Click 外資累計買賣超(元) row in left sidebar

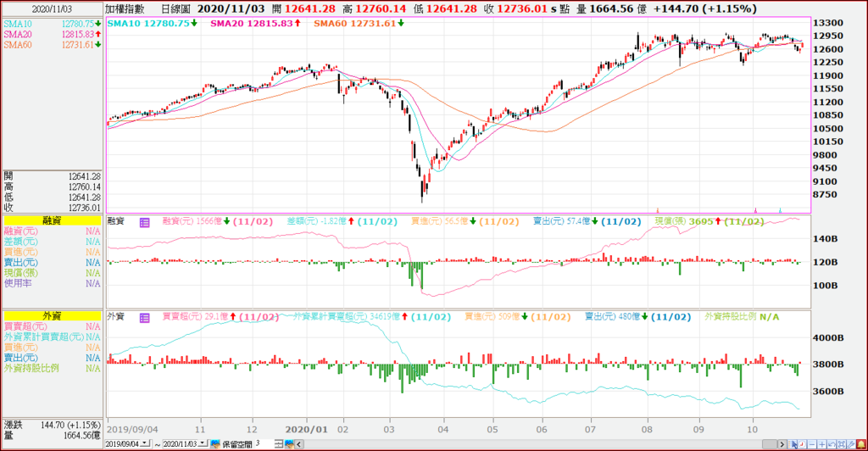point(52,337)
